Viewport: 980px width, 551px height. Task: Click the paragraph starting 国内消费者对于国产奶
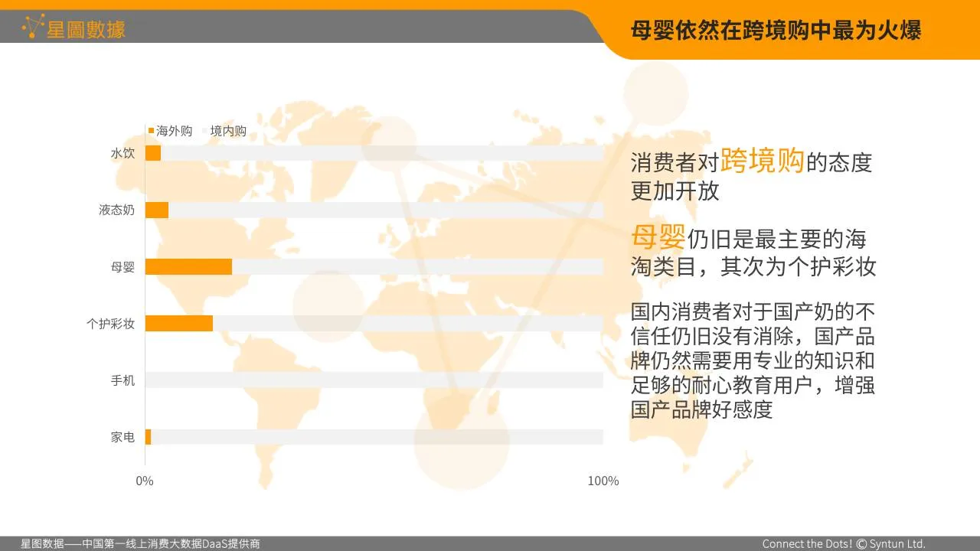[753, 360]
